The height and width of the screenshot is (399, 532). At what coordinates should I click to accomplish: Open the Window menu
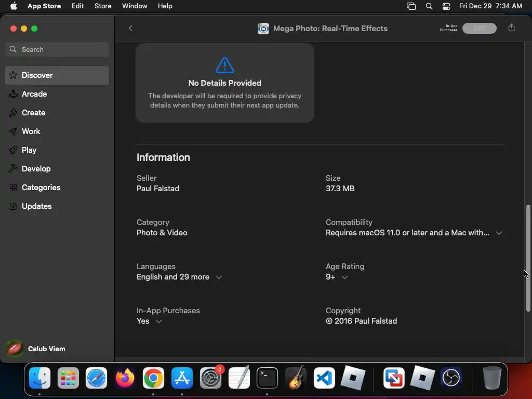click(135, 6)
